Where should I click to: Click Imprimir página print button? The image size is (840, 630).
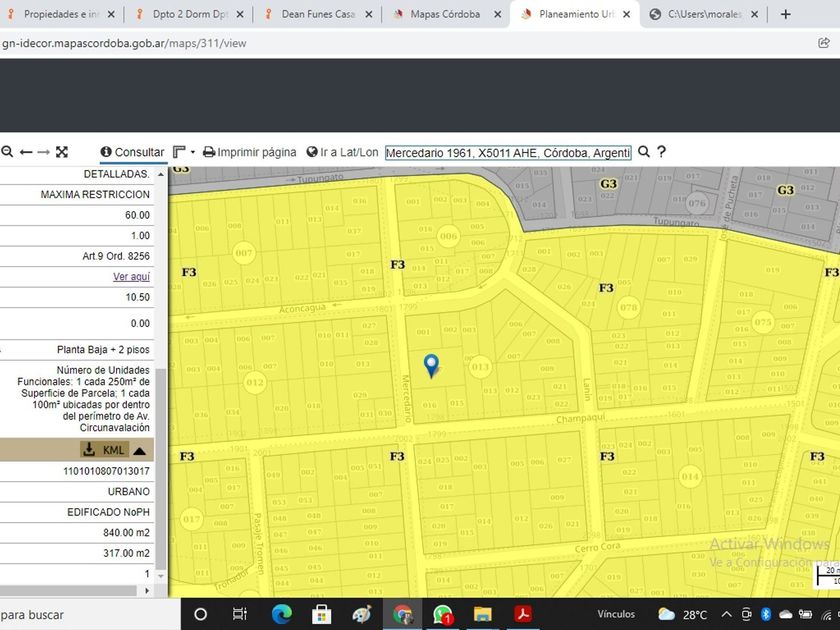pyautogui.click(x=249, y=152)
